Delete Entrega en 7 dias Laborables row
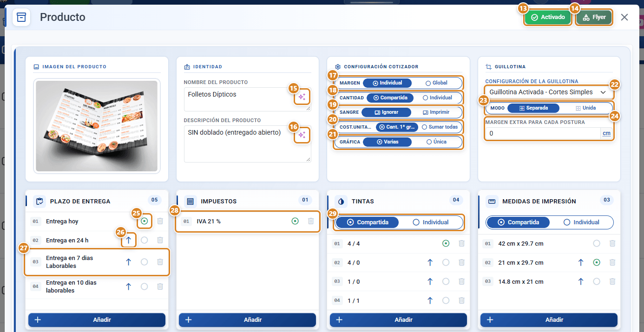The width and height of the screenshot is (644, 332). pyautogui.click(x=160, y=262)
